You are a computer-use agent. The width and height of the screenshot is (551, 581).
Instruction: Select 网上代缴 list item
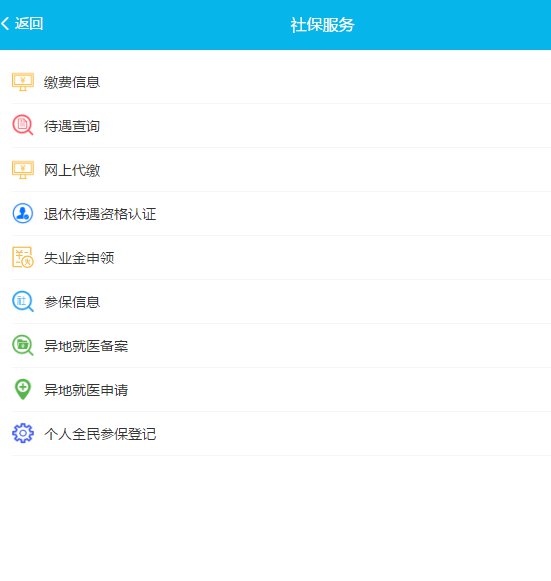coord(275,170)
